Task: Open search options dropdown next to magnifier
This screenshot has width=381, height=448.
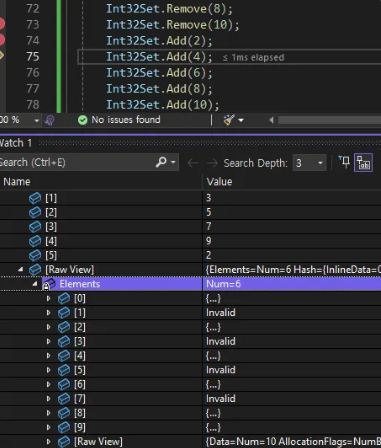Action: pos(173,163)
